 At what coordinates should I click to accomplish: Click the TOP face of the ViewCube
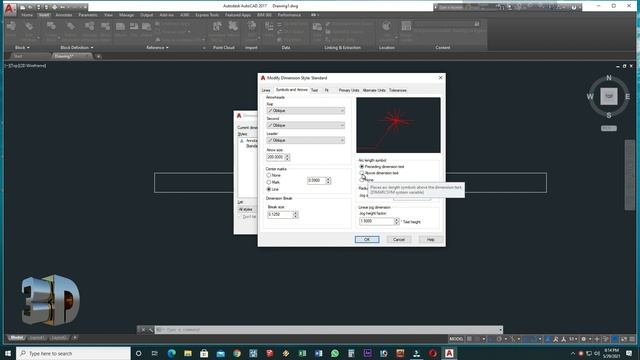coord(609,96)
